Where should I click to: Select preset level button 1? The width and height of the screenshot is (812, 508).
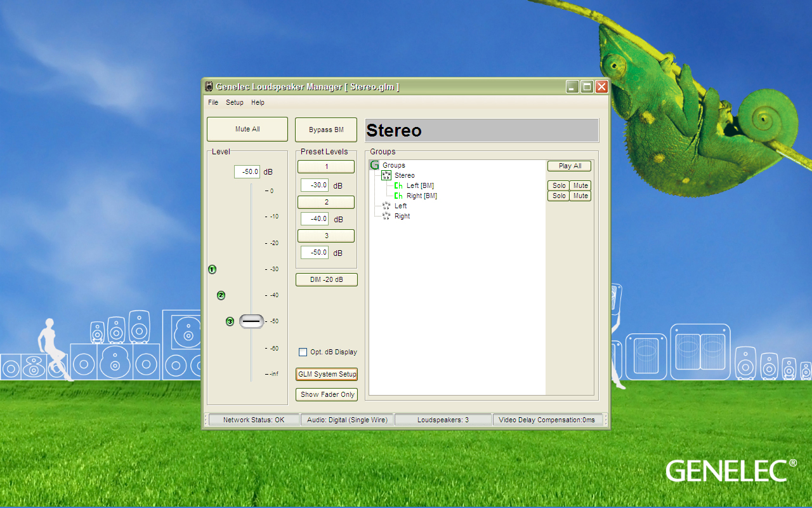tap(326, 166)
